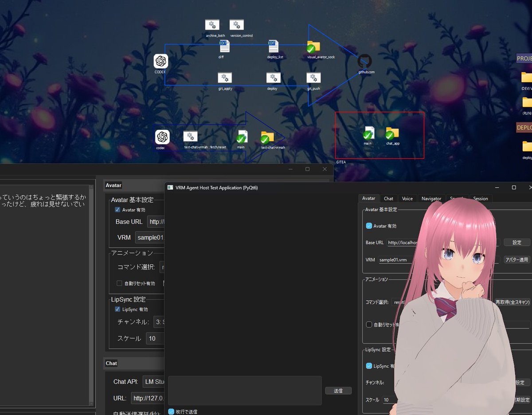Image resolution: width=532 pixels, height=415 pixels.
Task: Switch to the Avatar tab
Action: point(368,199)
